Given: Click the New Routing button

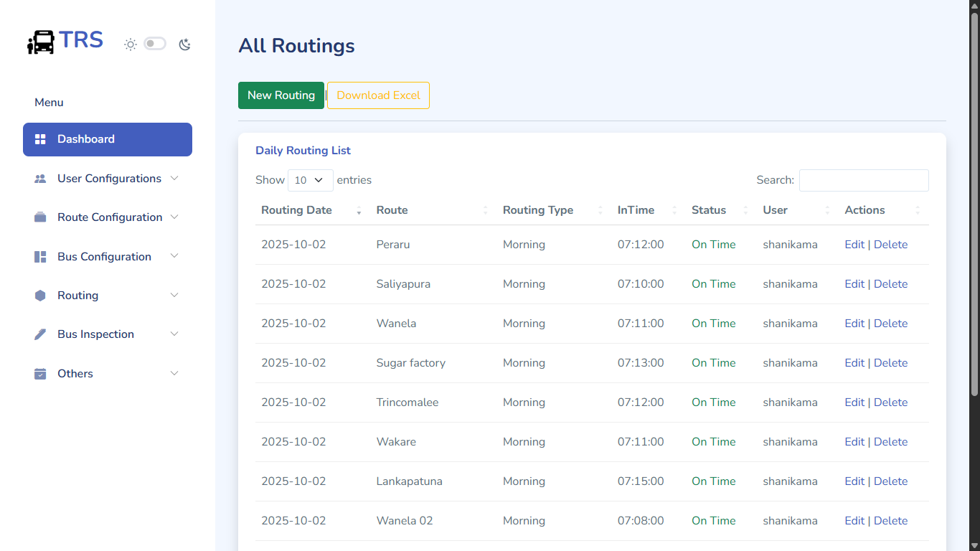Looking at the screenshot, I should tap(281, 95).
